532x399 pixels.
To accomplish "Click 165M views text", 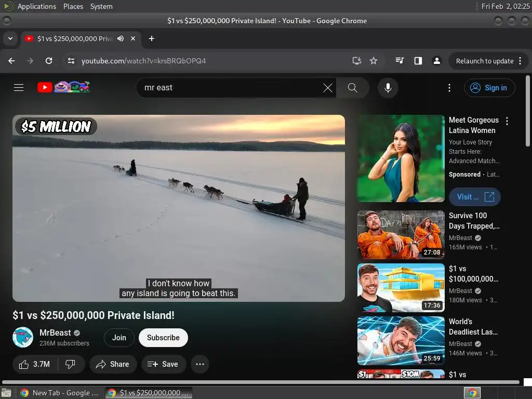I will coord(465,247).
